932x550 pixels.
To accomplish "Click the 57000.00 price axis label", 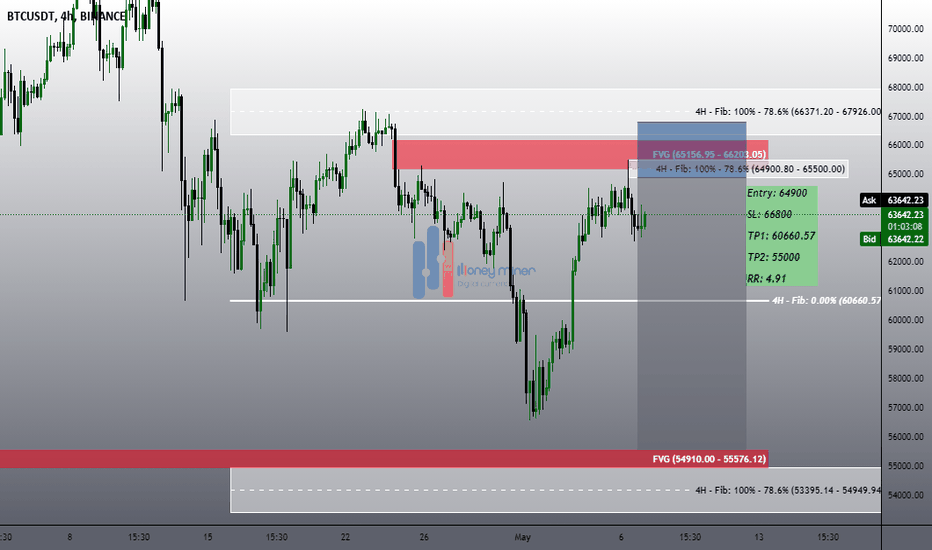I will click(x=905, y=408).
